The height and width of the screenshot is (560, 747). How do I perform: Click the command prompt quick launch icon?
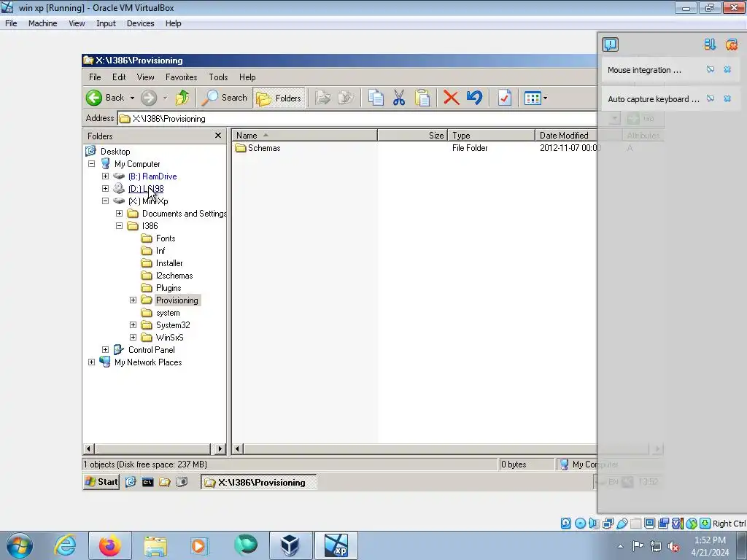coord(147,482)
